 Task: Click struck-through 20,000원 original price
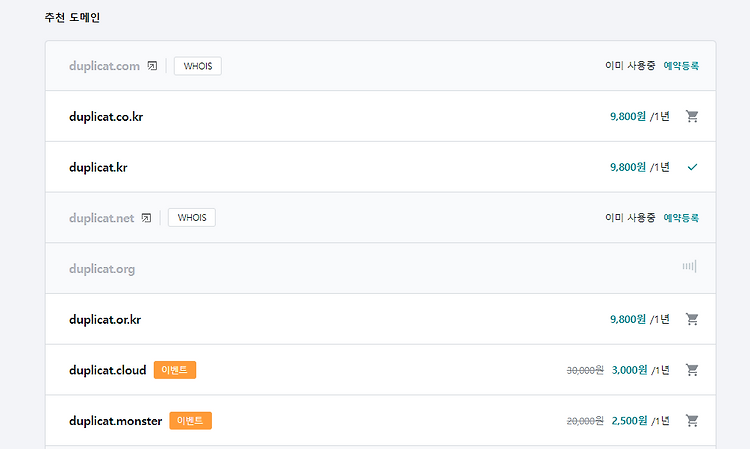pyautogui.click(x=585, y=421)
